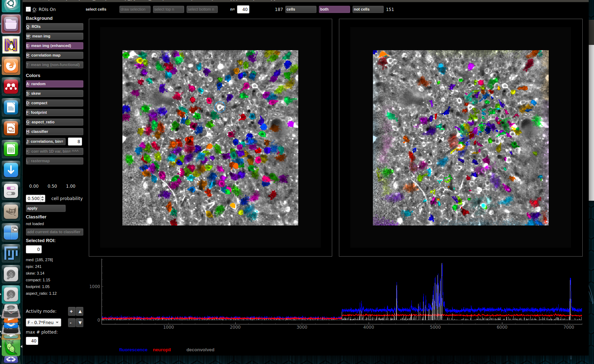The height and width of the screenshot is (364, 594).
Task: Select E: mean img (enhanced) background
Action: pos(54,46)
